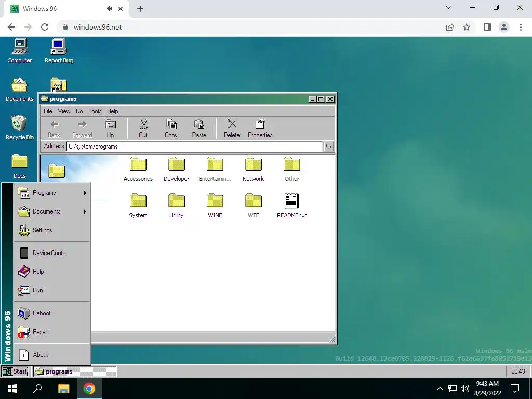532x399 pixels.
Task: Open About from Start menu
Action: point(52,354)
